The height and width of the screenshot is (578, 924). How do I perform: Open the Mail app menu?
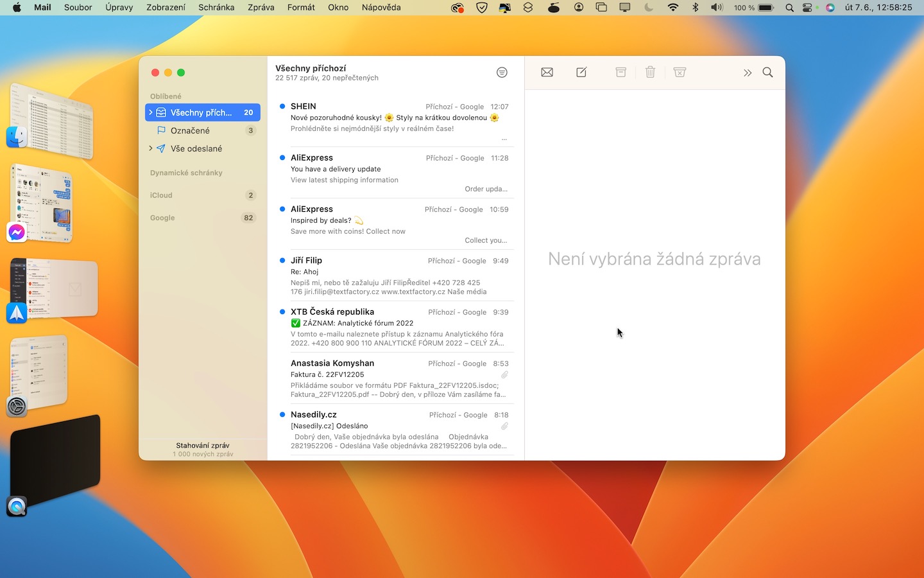pos(42,8)
